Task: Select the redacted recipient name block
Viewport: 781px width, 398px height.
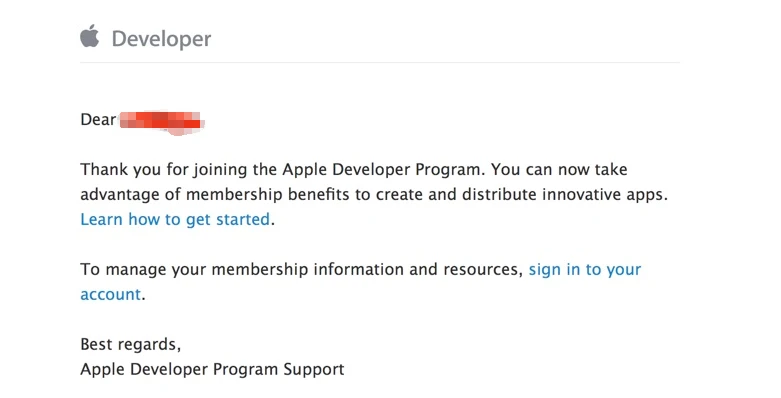Action: tap(161, 122)
